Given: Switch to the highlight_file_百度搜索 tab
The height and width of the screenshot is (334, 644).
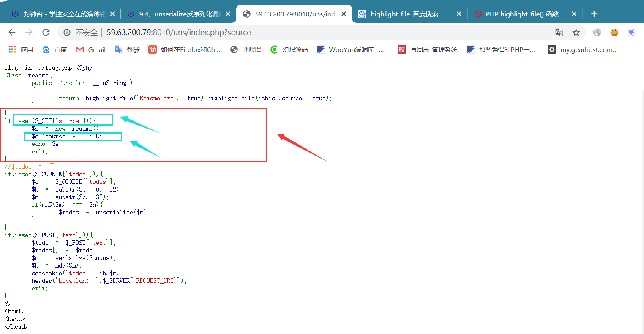Looking at the screenshot, I should [x=404, y=14].
